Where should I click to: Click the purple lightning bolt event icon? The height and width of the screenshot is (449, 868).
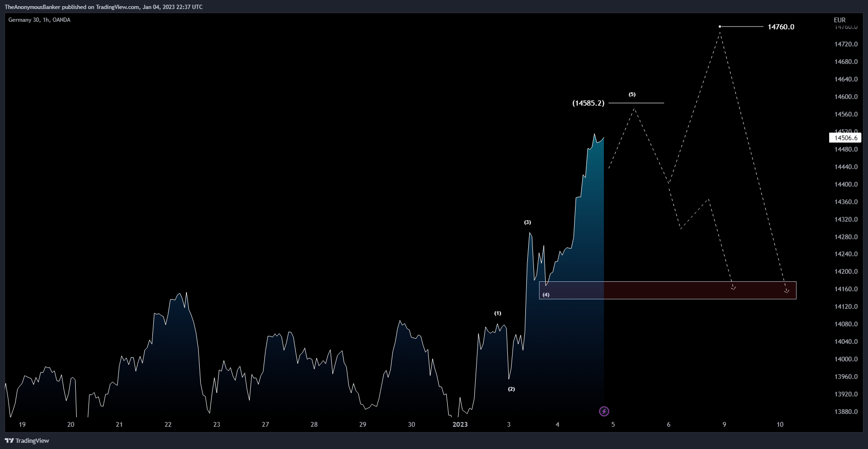point(604,411)
